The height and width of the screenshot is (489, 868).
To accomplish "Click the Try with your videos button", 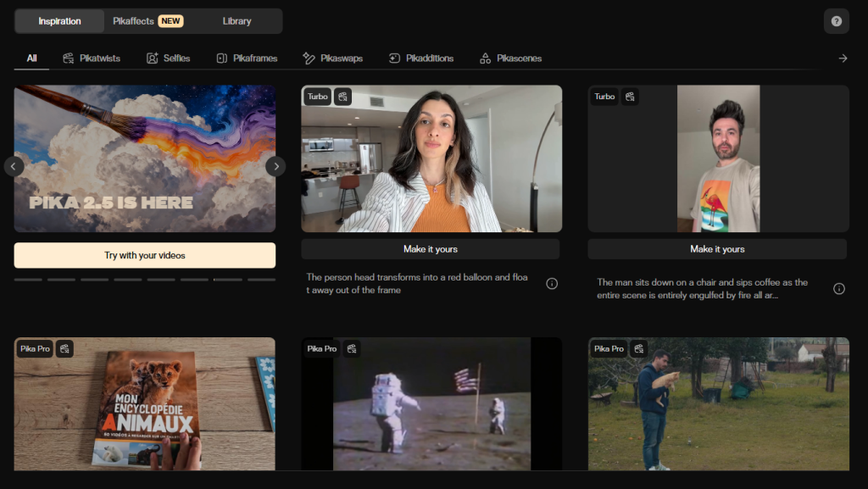I will click(x=144, y=255).
